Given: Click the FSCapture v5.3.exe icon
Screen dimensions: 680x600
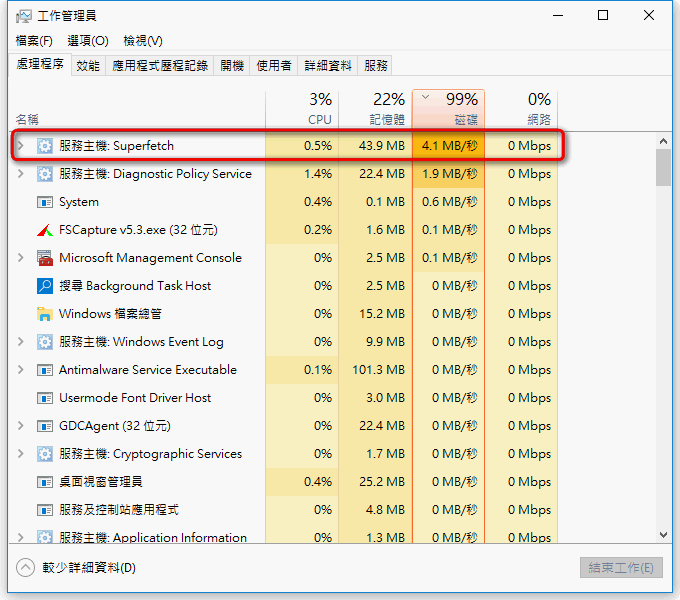Looking at the screenshot, I should tap(45, 230).
